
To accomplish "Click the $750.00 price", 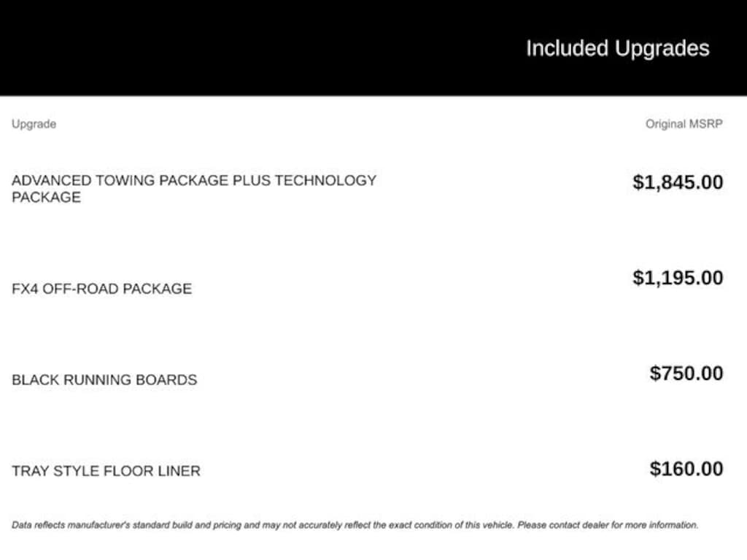I will tap(686, 373).
